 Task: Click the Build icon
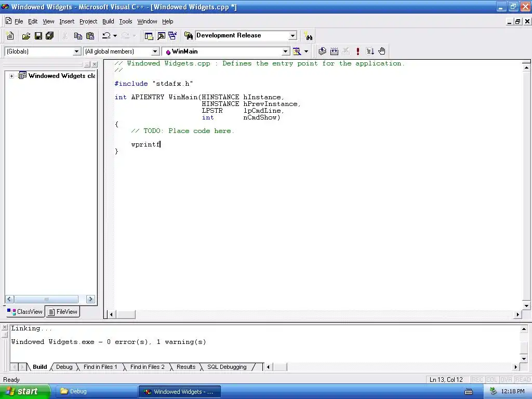334,51
